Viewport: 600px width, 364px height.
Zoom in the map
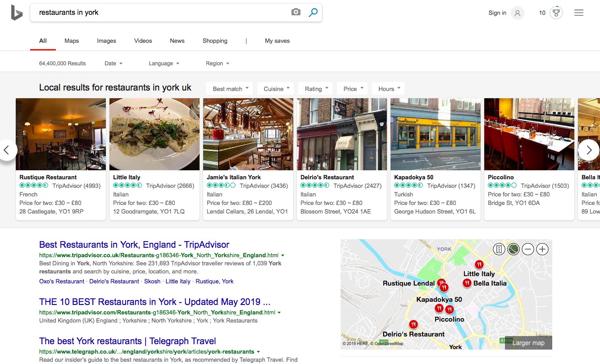point(542,249)
